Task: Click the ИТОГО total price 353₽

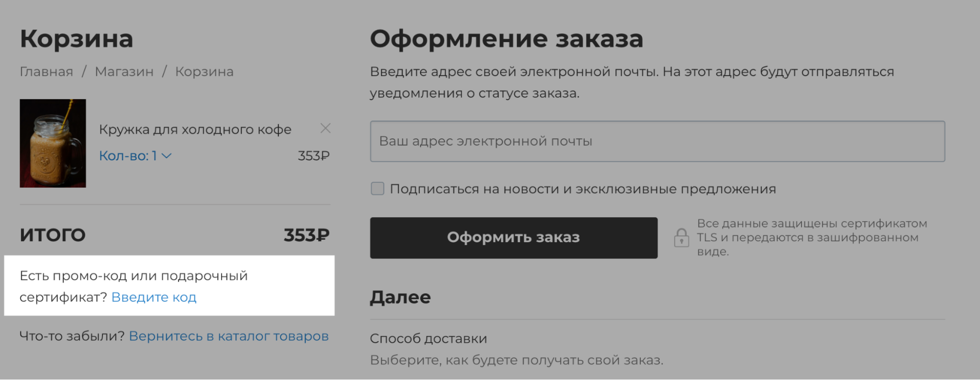Action: (x=306, y=235)
